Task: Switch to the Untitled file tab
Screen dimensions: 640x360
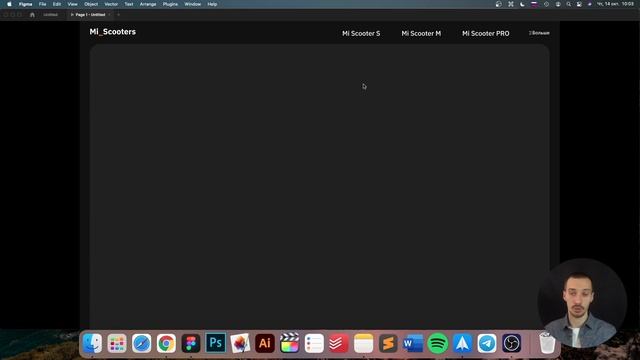Action: pyautogui.click(x=51, y=15)
